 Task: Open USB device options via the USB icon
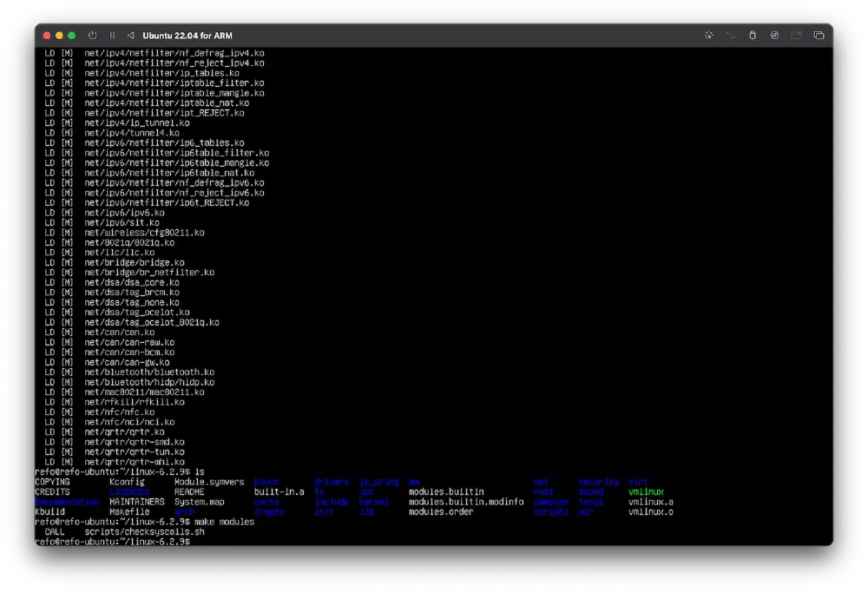coord(753,36)
